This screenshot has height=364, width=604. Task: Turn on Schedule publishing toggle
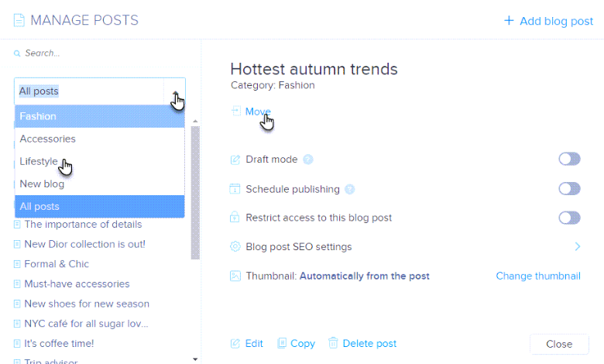point(569,189)
